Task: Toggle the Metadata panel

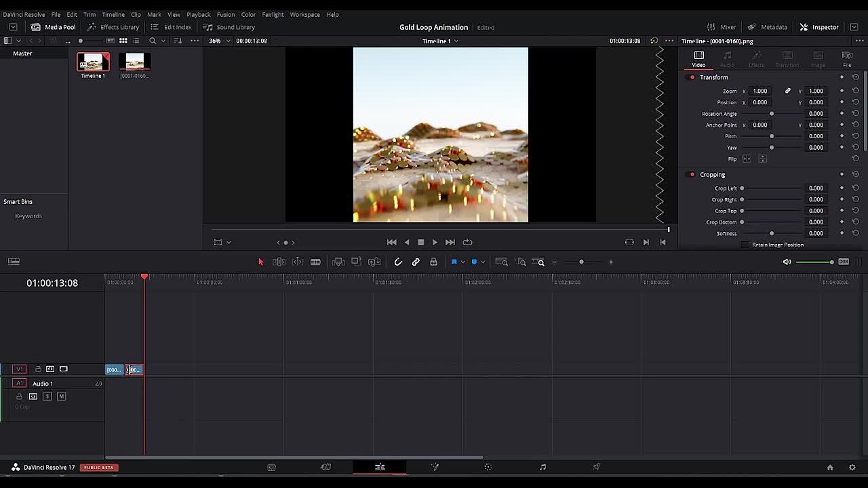Action: click(767, 27)
